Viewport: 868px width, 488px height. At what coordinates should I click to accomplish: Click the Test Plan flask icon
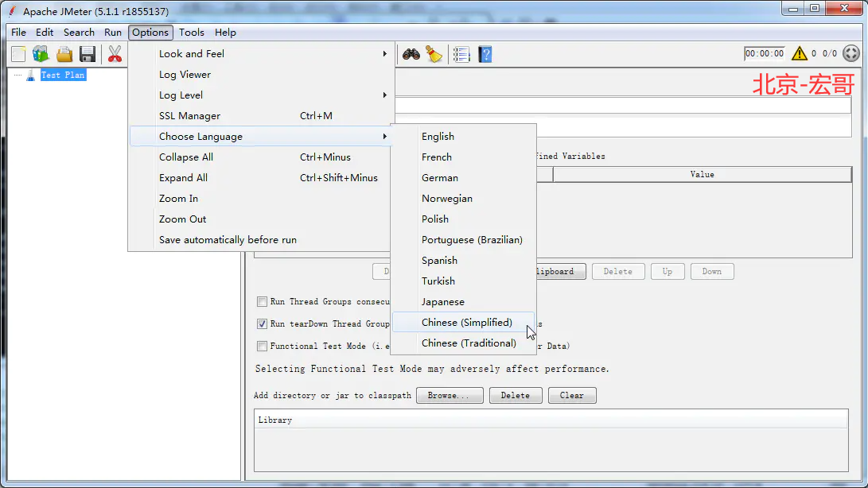click(30, 75)
